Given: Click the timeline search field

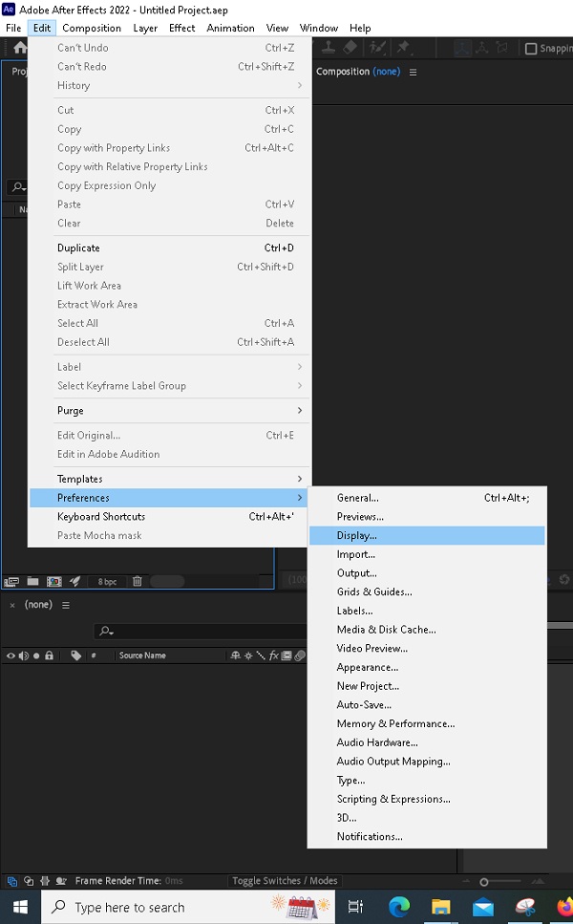Looking at the screenshot, I should pos(201,631).
